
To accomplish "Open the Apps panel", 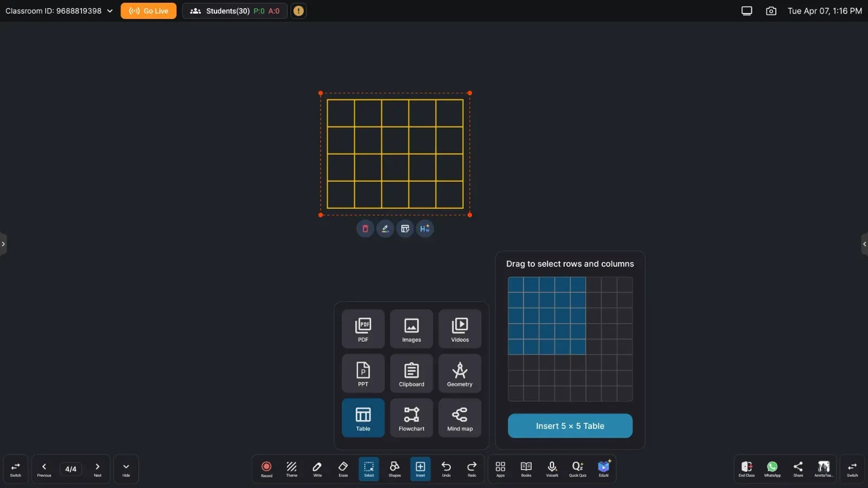I will tap(500, 469).
